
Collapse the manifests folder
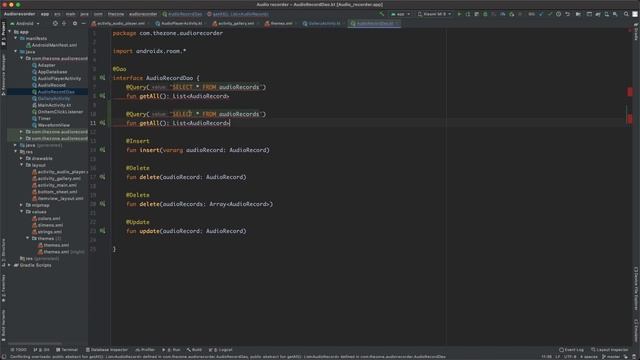16,38
